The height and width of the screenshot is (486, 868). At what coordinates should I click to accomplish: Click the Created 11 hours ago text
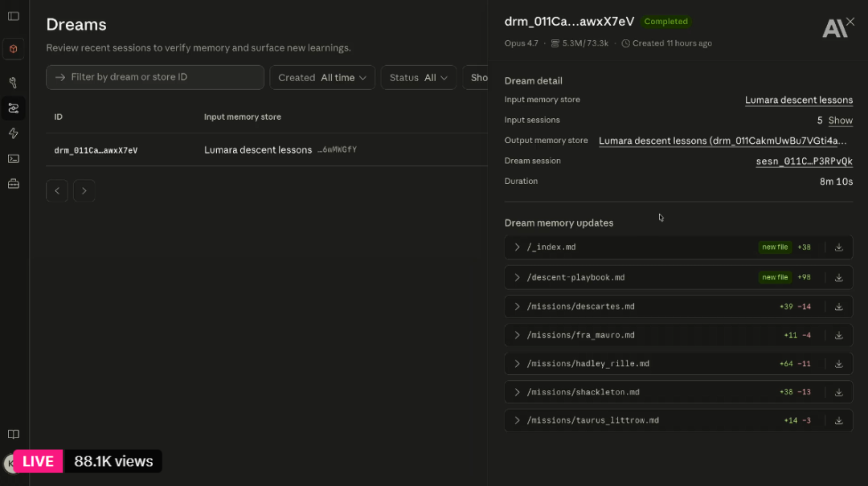672,43
